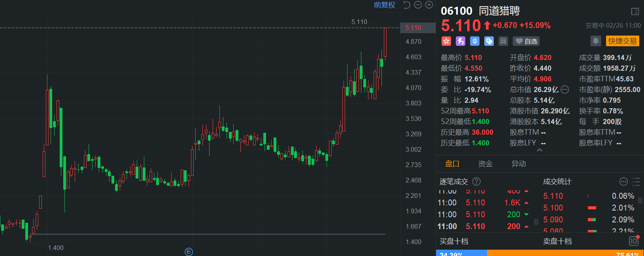This screenshot has height=256, width=644.
Task: Click the E event marker on chart
Action: pos(189,252)
